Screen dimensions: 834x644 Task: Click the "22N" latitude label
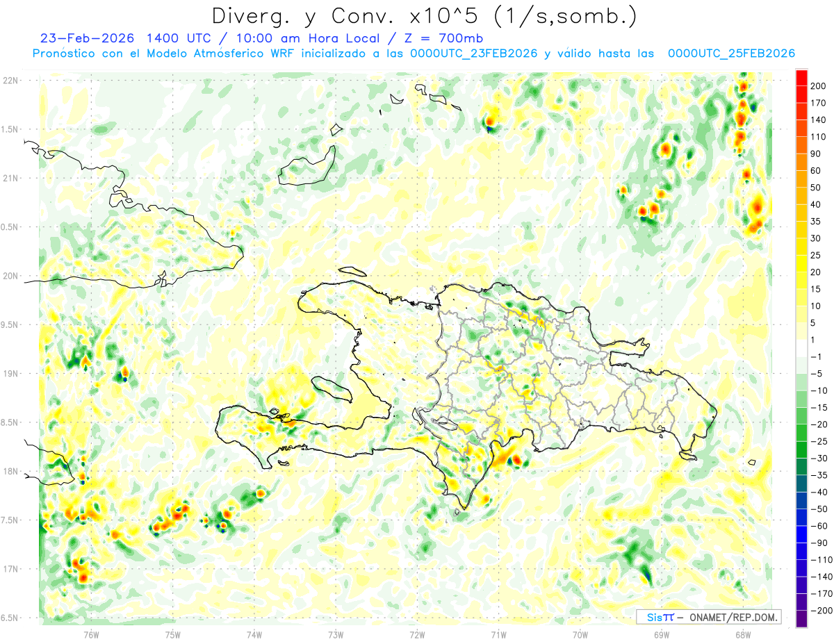10,81
